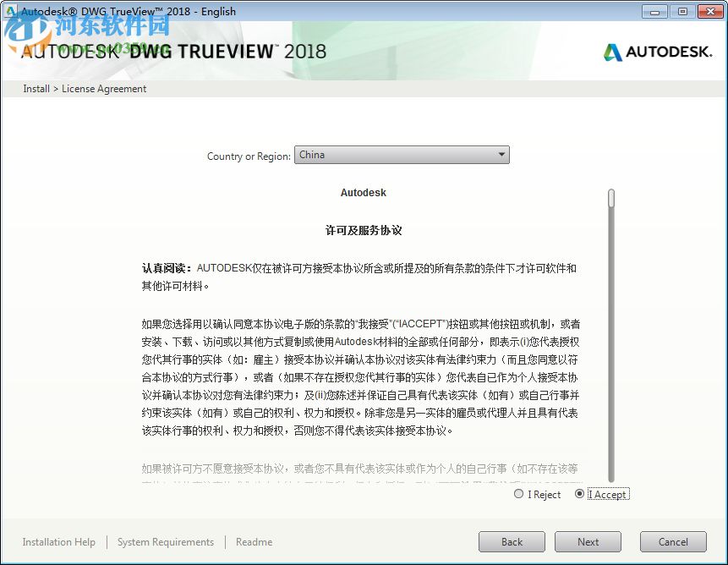Click the Back button
Viewport: 728px width, 565px height.
tap(512, 541)
